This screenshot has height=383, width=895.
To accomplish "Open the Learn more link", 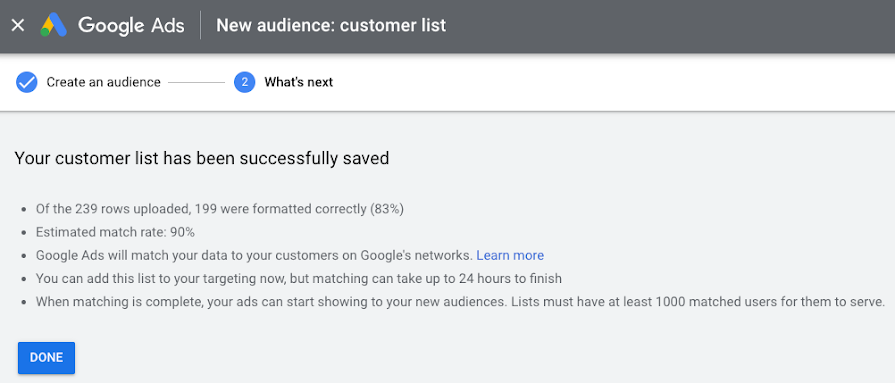I will (510, 255).
